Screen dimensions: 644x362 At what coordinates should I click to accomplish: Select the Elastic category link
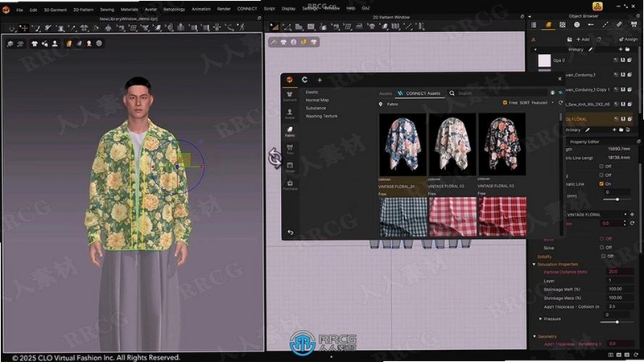[312, 92]
